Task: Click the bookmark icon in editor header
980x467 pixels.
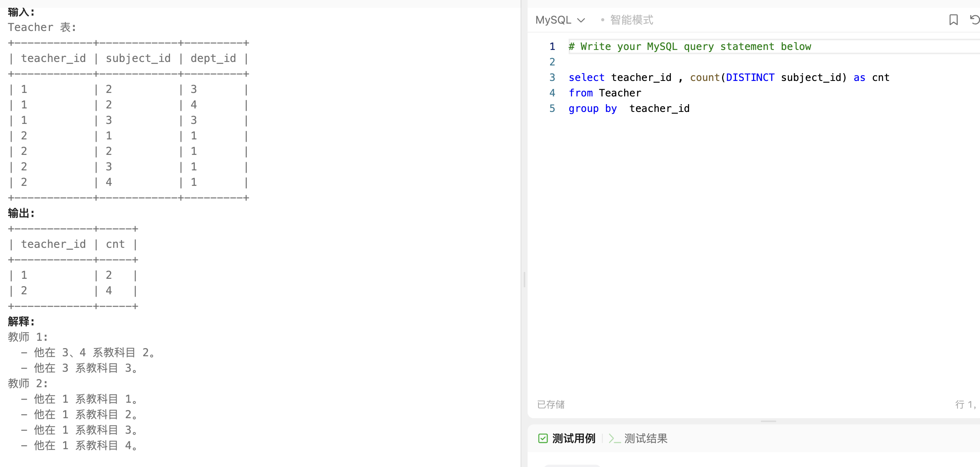Action: pyautogui.click(x=953, y=20)
